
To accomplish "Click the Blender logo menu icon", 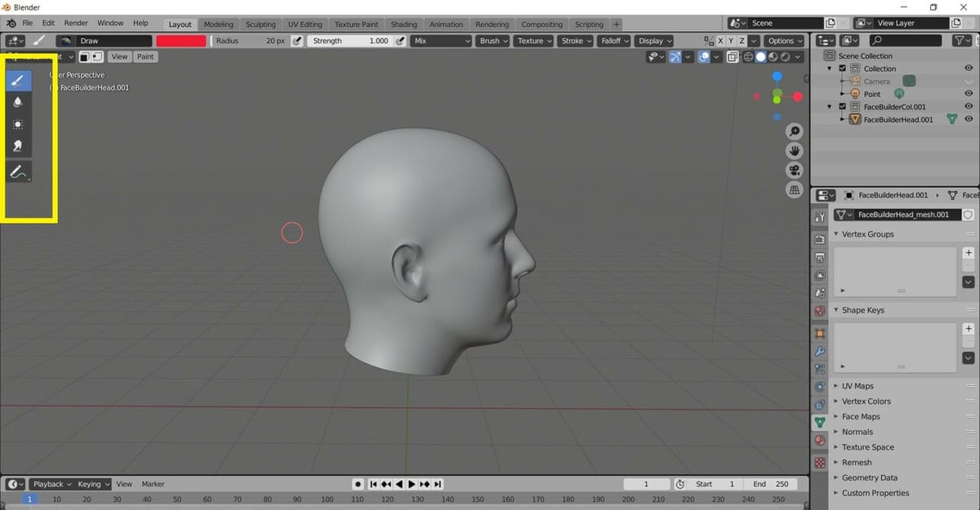I will [x=11, y=24].
